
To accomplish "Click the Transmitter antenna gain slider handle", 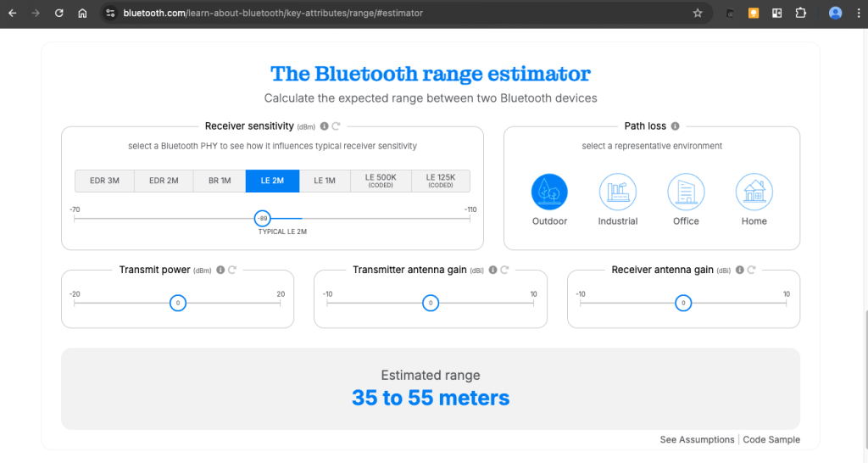I will click(431, 303).
